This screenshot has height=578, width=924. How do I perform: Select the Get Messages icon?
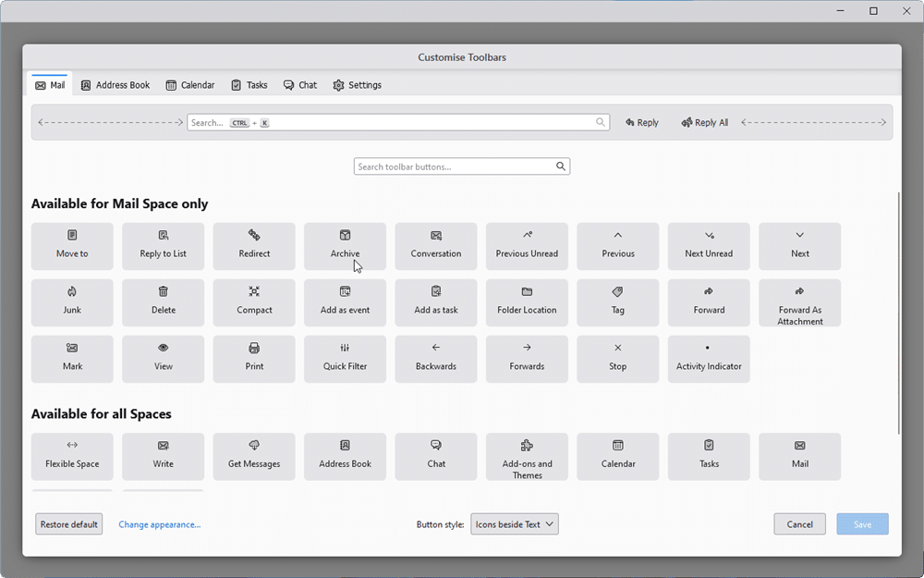[x=253, y=456]
